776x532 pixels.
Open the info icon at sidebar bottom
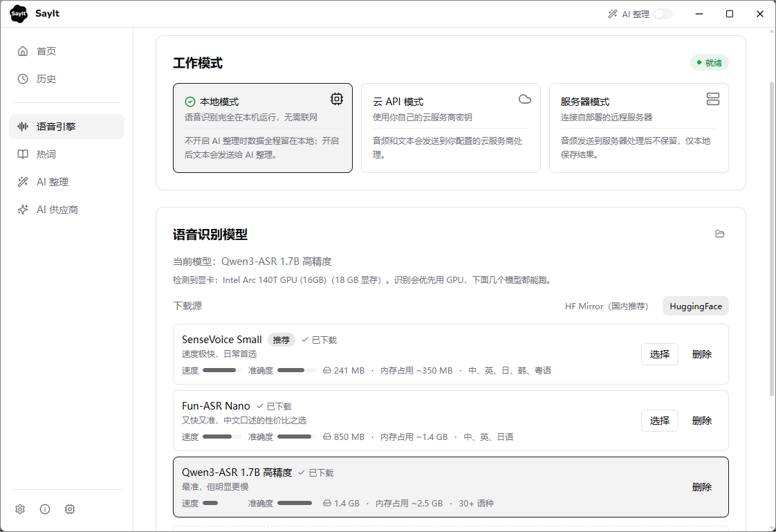coord(45,508)
